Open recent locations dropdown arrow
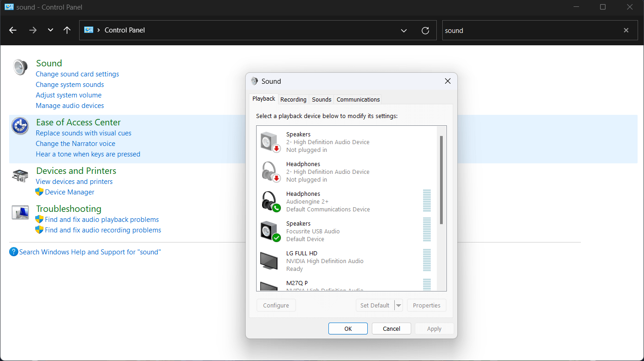 pyautogui.click(x=50, y=30)
